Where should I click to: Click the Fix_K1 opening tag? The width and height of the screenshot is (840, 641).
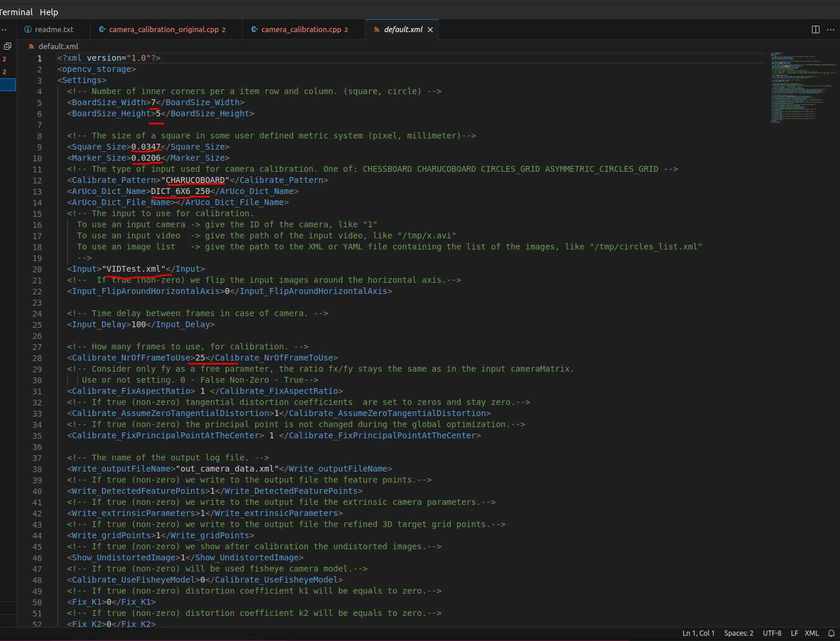87,602
